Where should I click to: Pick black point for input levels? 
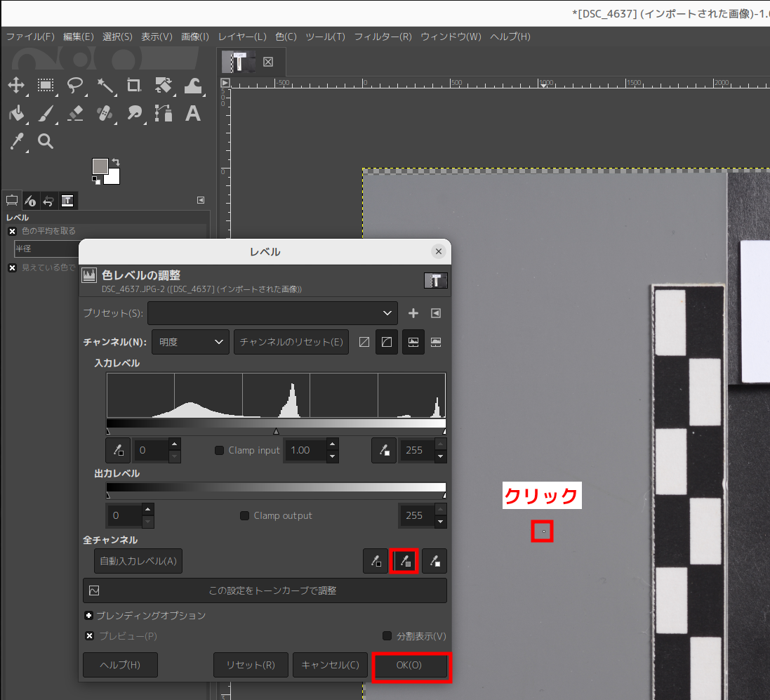[x=118, y=451]
